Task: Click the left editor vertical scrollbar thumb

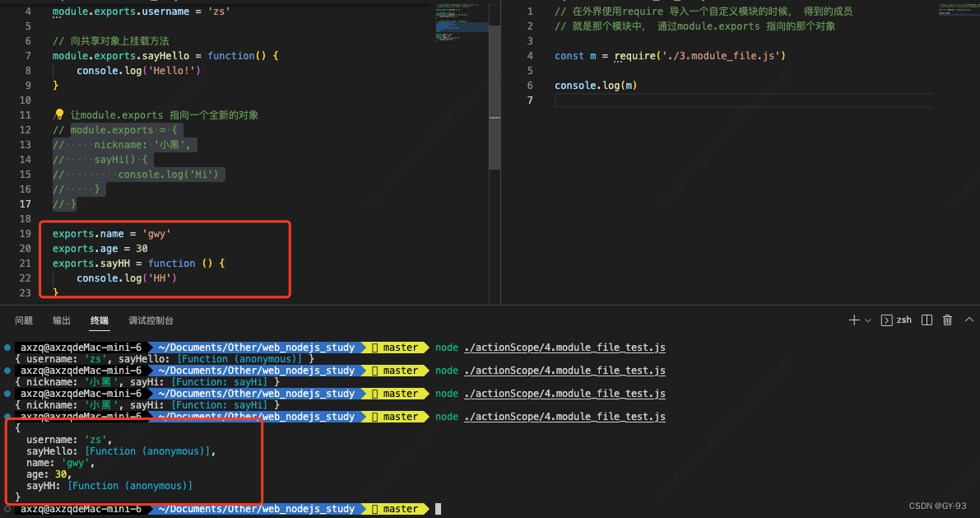Action: (495, 97)
